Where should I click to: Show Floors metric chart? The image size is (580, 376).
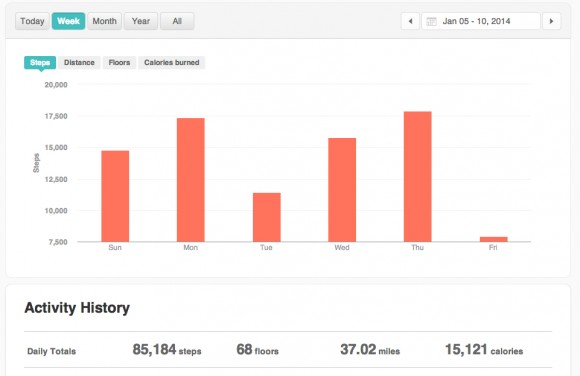point(119,63)
